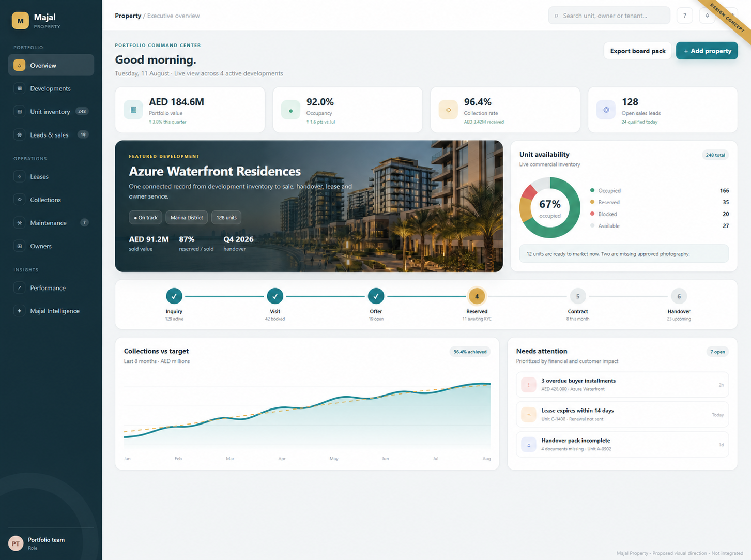Select the Handover step 6 marker
This screenshot has height=560, width=751.
point(679,296)
